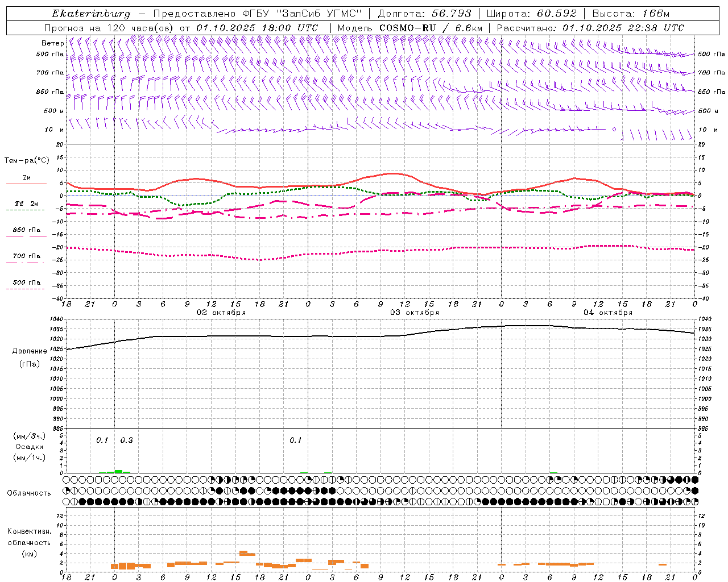Click the Тем-ра(°C) panel label
Viewport: 728px width, 582px height.
pyautogui.click(x=27, y=161)
